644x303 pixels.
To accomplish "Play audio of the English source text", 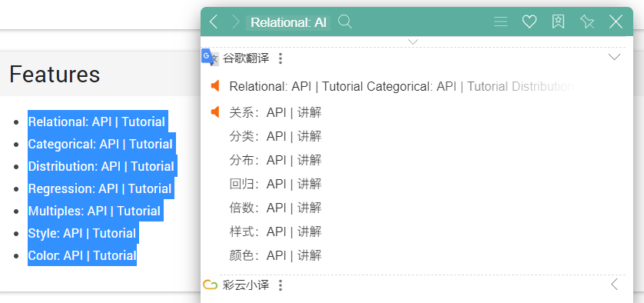I will [x=215, y=86].
